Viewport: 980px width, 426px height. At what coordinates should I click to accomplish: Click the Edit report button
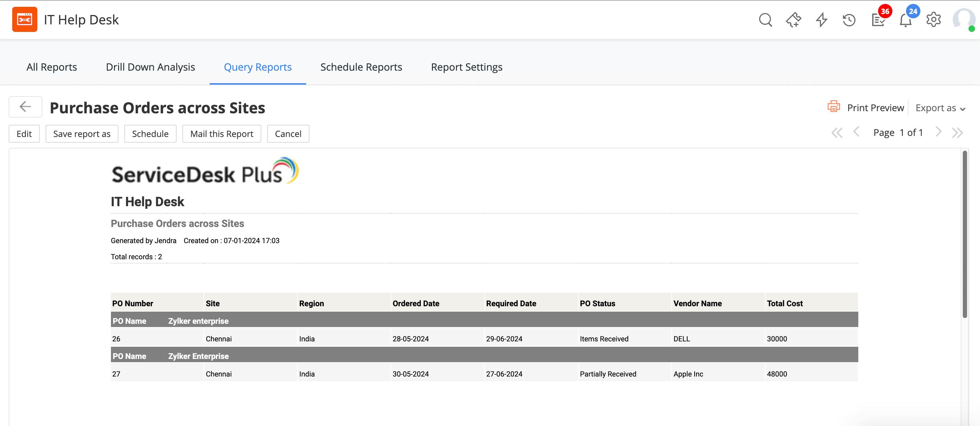click(24, 134)
